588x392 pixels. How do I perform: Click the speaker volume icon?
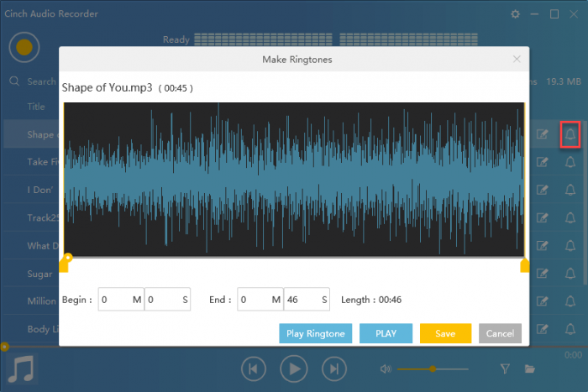click(386, 369)
